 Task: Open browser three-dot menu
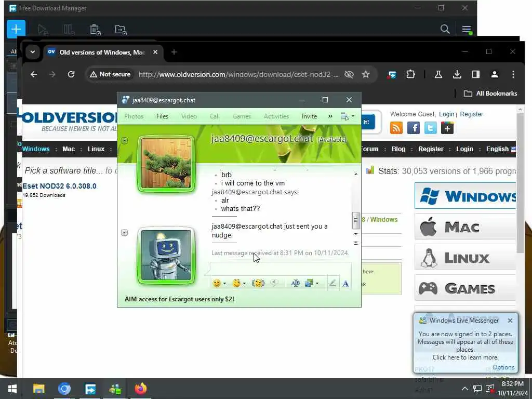[513, 74]
